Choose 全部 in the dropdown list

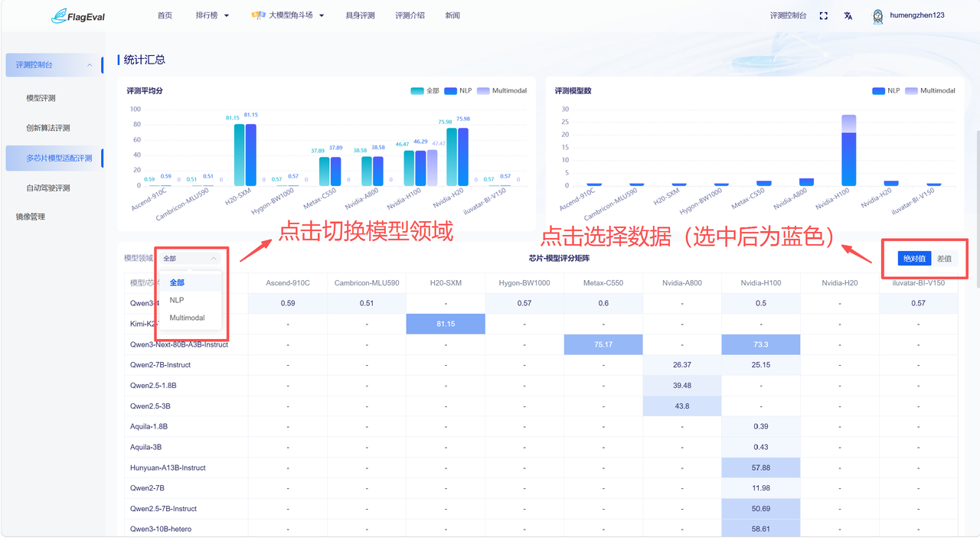(x=190, y=283)
